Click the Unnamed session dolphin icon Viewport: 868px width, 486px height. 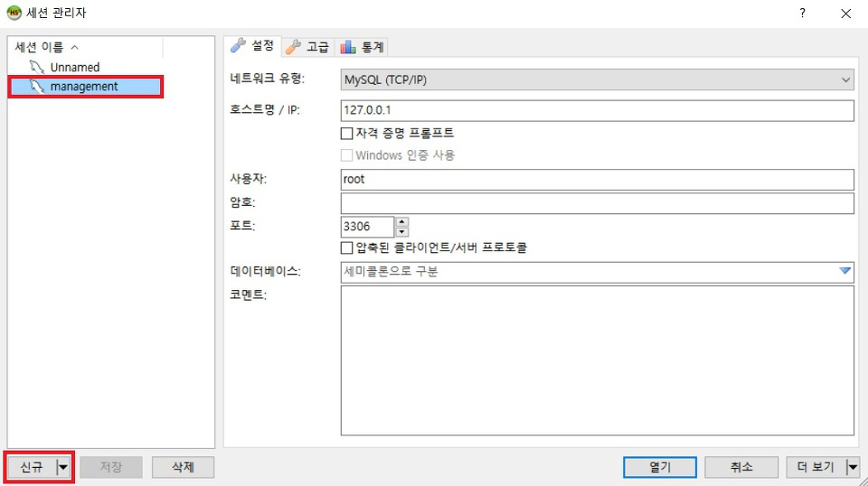point(37,68)
